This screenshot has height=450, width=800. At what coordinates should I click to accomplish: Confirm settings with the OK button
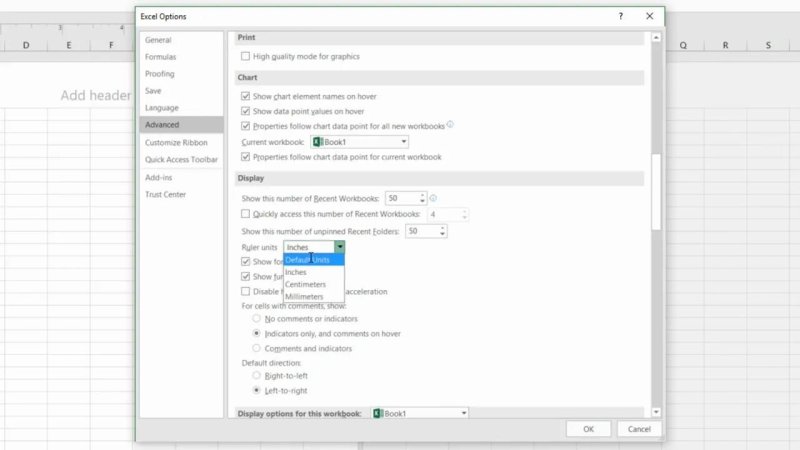[x=588, y=429]
